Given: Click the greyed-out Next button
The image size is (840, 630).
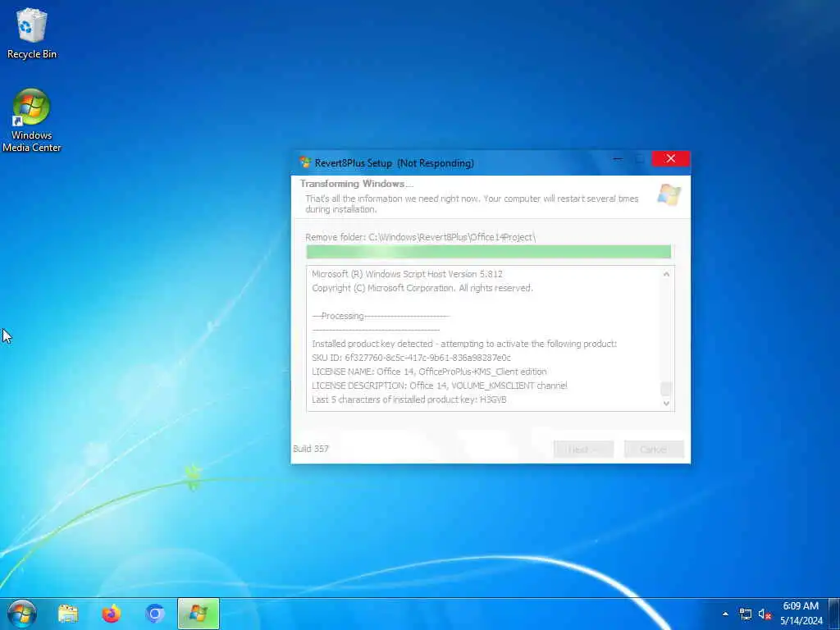Looking at the screenshot, I should pyautogui.click(x=583, y=450).
